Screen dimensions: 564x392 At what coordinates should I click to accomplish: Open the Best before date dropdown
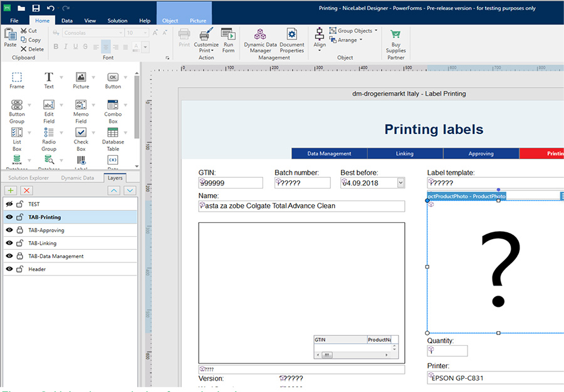(x=400, y=183)
